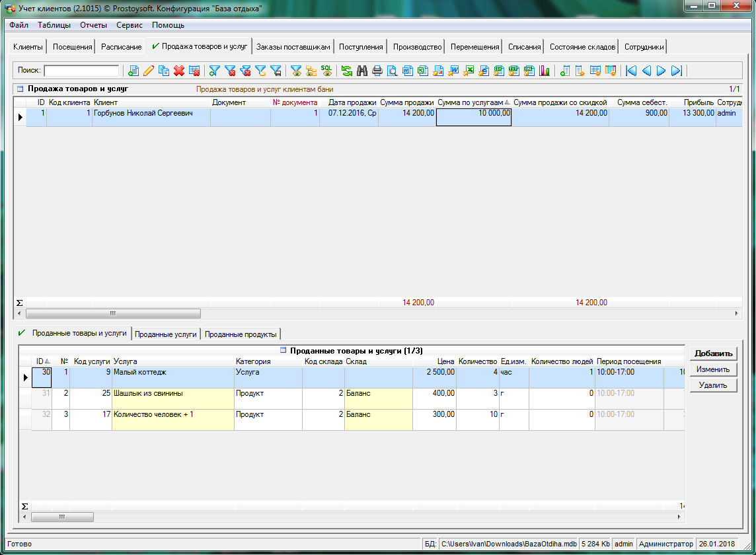The image size is (756, 555).
Task: Click the red X delete record icon
Action: [179, 71]
